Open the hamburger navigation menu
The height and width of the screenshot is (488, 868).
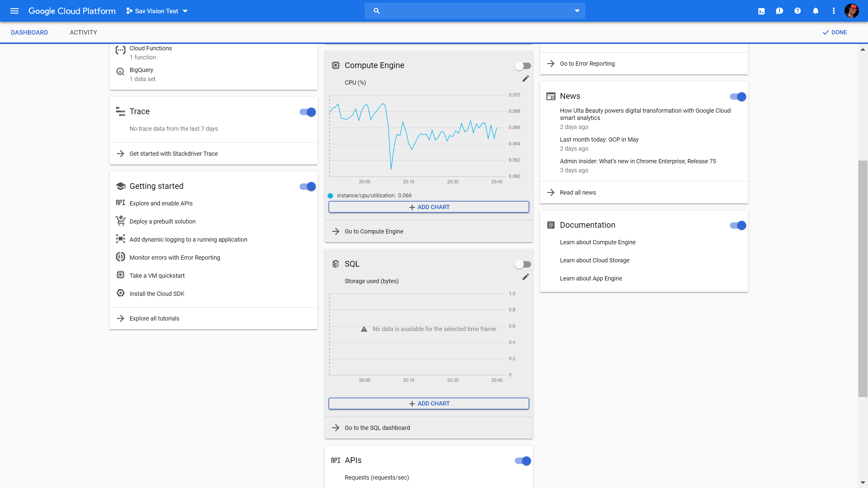pos(14,11)
